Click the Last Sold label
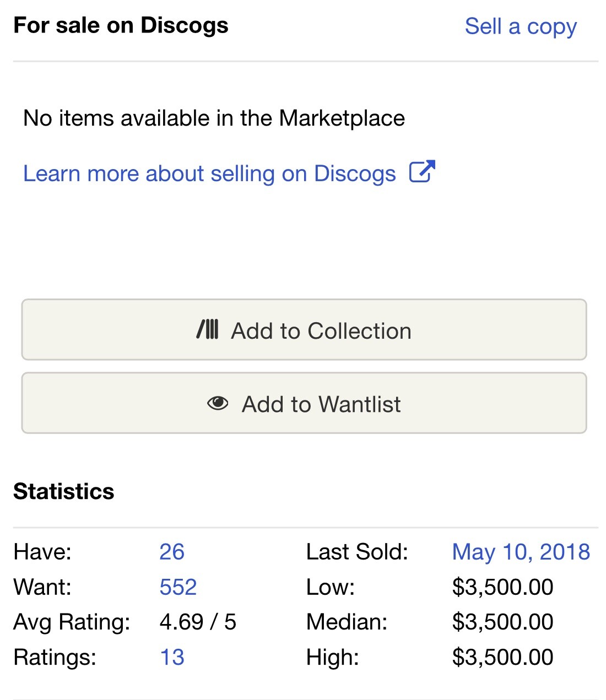 tap(357, 552)
